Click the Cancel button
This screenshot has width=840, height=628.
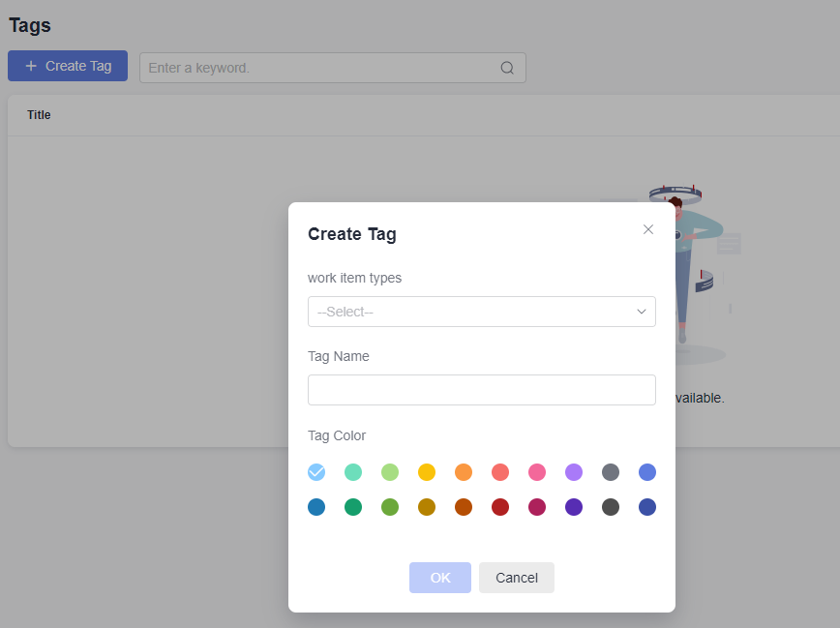tap(516, 578)
